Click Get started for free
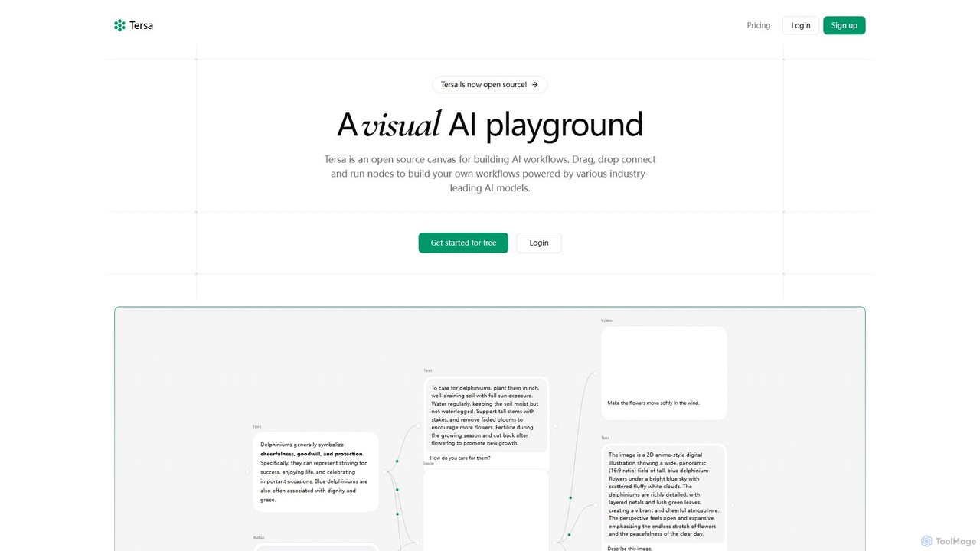This screenshot has width=980, height=551. pyautogui.click(x=463, y=243)
